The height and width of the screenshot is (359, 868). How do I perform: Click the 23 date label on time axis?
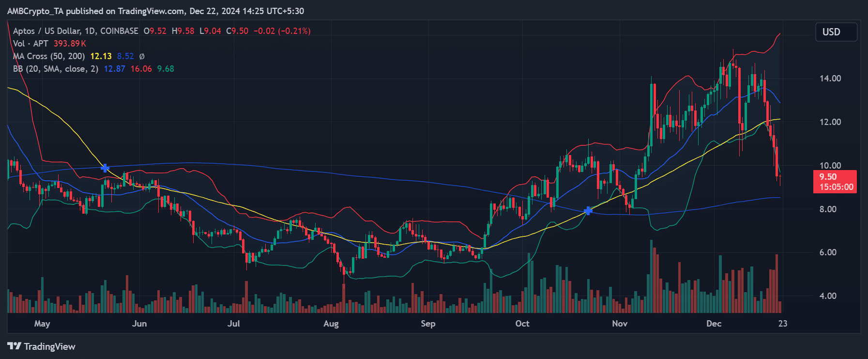click(x=783, y=324)
